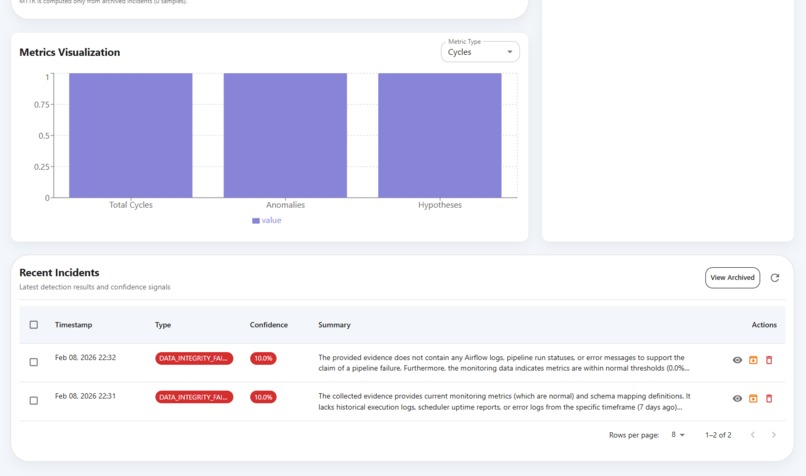Toggle the value legend entry
This screenshot has height=476, width=806.
click(267, 221)
